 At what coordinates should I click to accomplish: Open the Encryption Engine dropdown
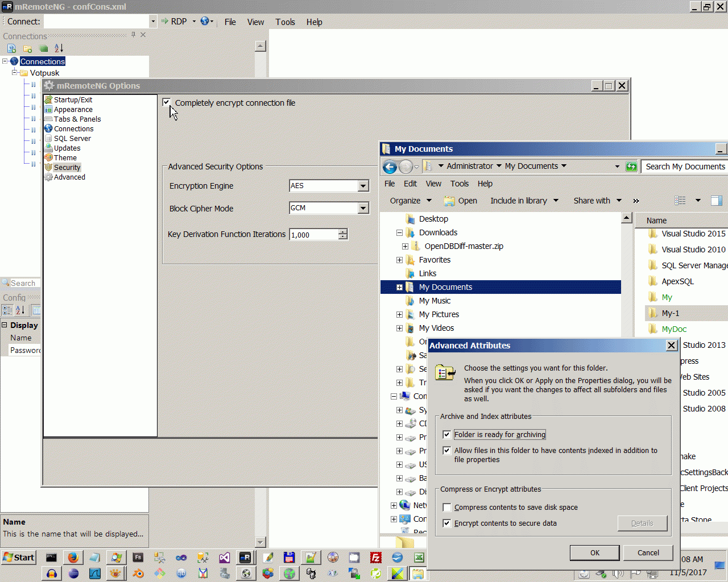(363, 186)
